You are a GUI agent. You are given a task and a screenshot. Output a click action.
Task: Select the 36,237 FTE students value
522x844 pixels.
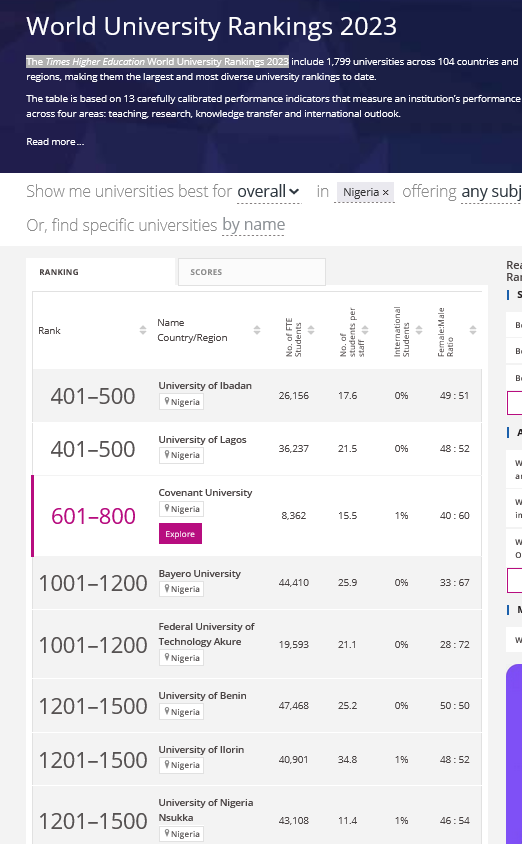coord(294,448)
